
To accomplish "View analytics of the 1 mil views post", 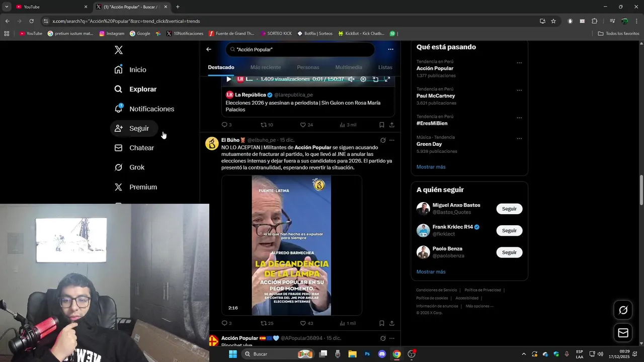I will click(x=348, y=323).
